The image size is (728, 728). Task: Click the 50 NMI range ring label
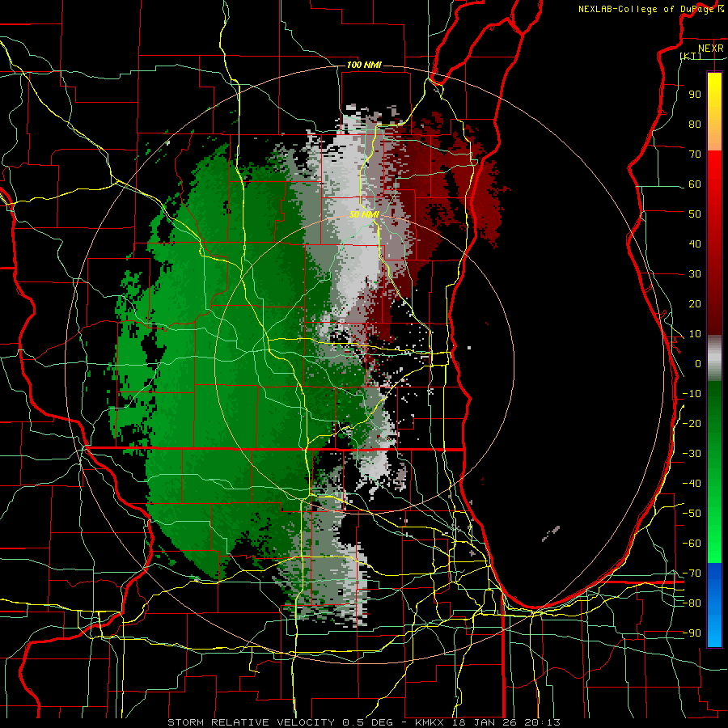pyautogui.click(x=364, y=214)
